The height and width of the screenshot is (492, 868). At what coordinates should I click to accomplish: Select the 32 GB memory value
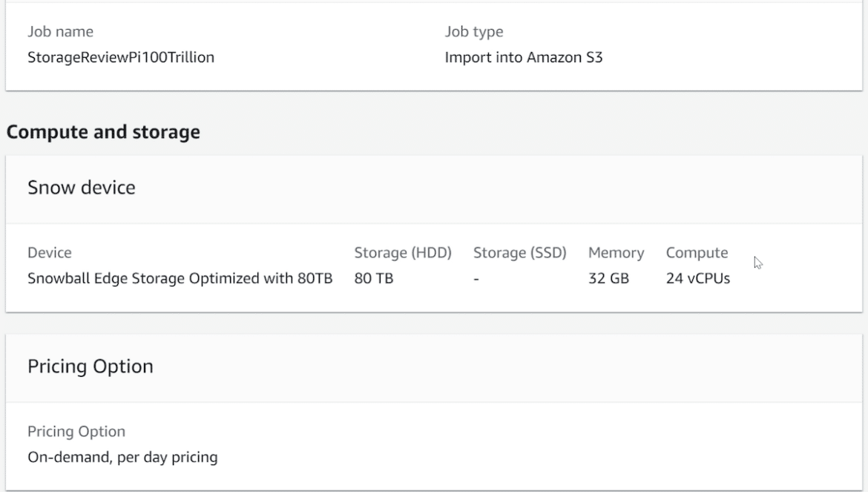pos(608,278)
